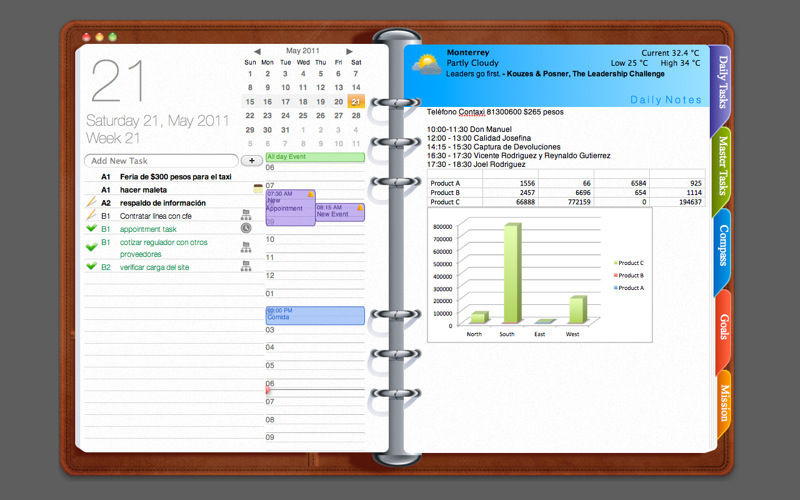Click note line '17:30 - 18:30 Joel Rodríguez'
The width and height of the screenshot is (800, 500).
point(476,164)
